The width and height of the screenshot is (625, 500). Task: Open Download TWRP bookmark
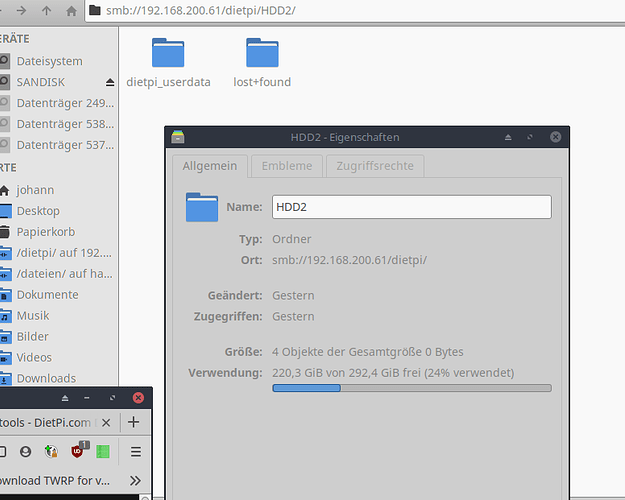click(x=55, y=481)
